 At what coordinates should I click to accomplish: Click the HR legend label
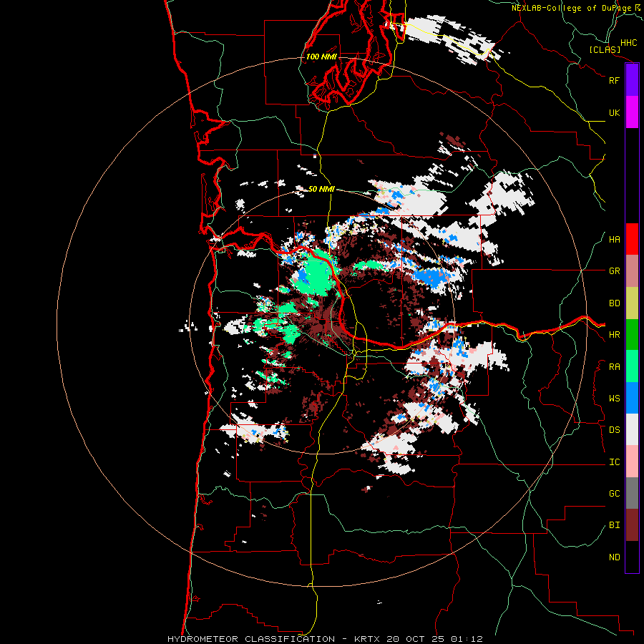click(614, 335)
